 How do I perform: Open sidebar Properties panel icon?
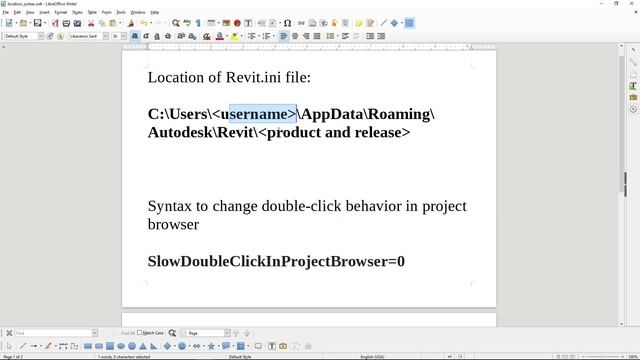pos(633,62)
